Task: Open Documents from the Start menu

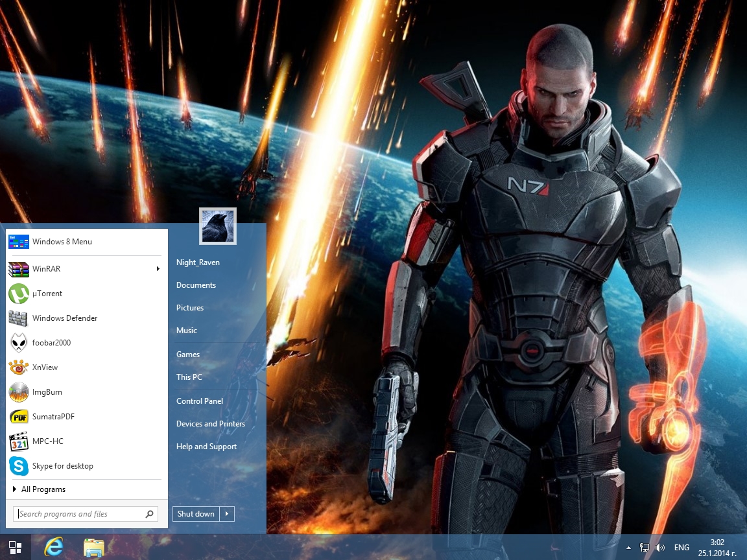Action: point(196,285)
